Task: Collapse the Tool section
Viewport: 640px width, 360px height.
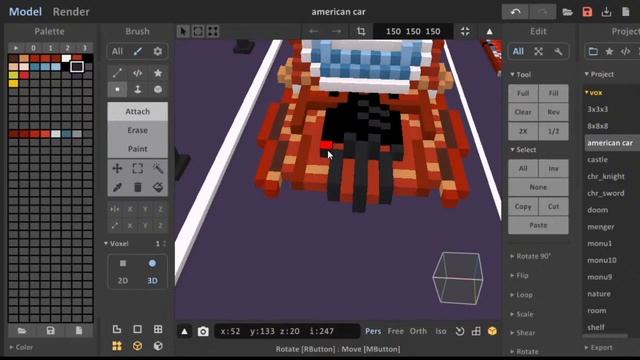Action: 521,75
